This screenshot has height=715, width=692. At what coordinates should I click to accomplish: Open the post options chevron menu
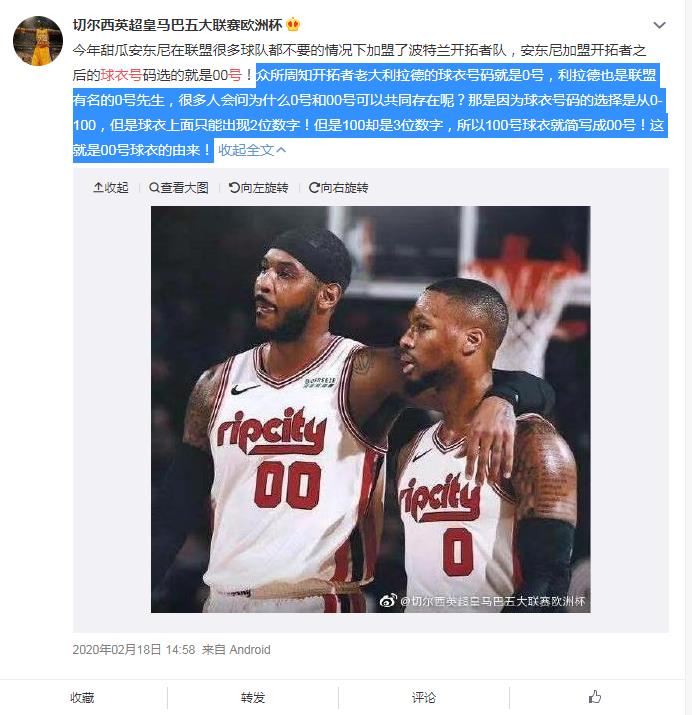659,25
